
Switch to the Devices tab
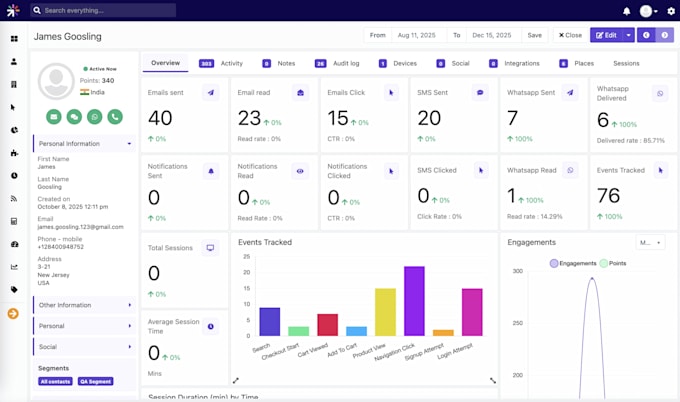[398, 63]
